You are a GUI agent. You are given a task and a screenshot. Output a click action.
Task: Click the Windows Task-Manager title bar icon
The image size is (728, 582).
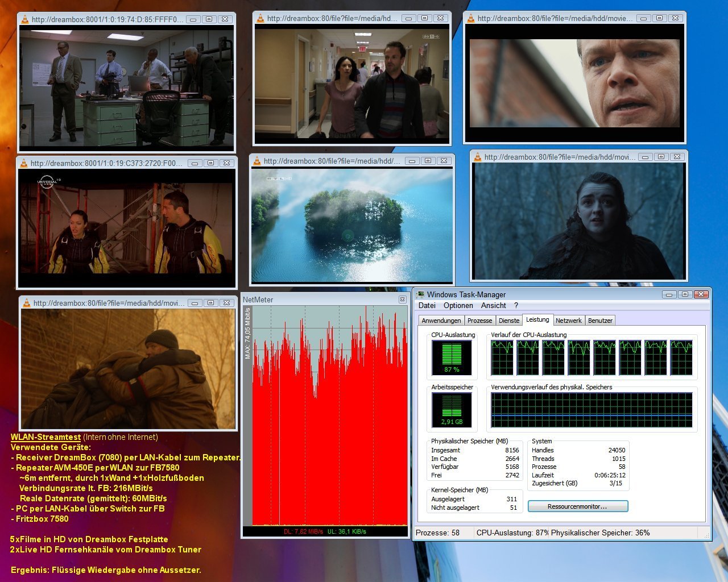click(x=420, y=294)
